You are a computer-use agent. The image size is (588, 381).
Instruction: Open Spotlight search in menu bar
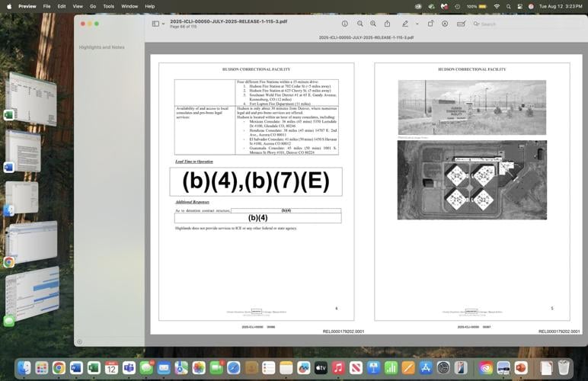(509, 6)
